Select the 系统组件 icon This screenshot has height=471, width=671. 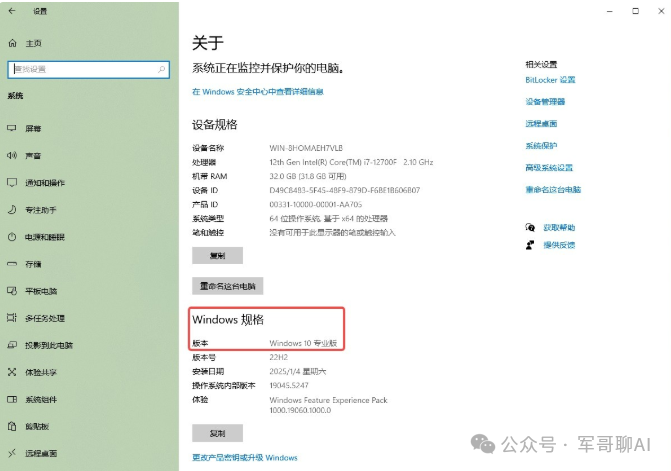tap(12, 399)
